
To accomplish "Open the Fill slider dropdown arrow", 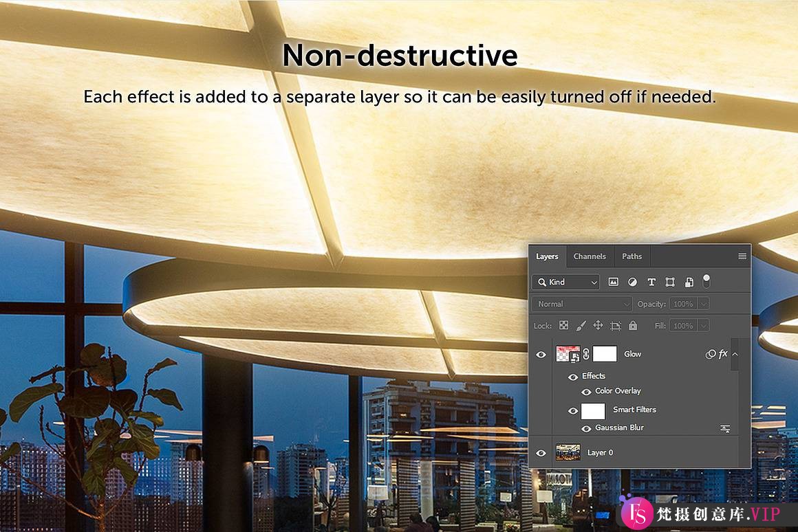I will click(x=703, y=326).
